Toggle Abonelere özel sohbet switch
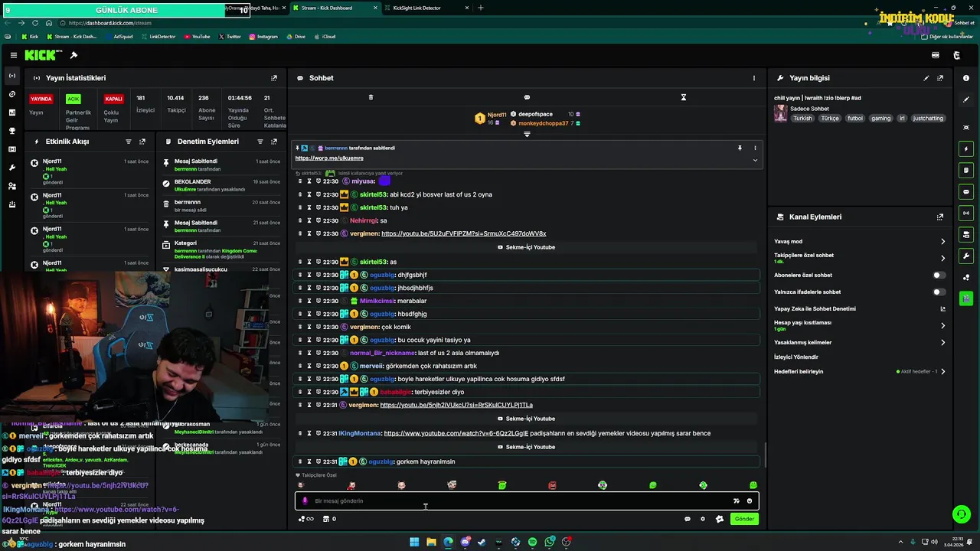 click(939, 275)
